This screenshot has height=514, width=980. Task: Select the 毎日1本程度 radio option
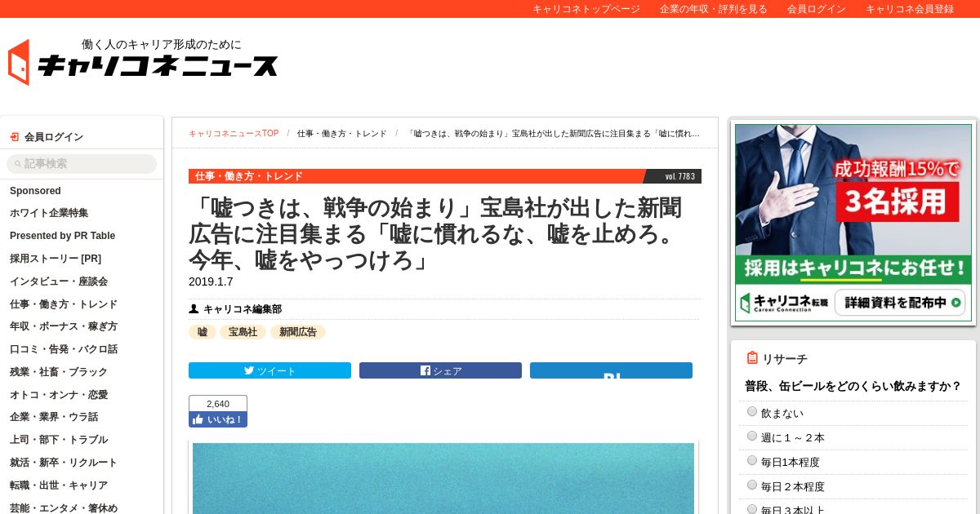[752, 461]
